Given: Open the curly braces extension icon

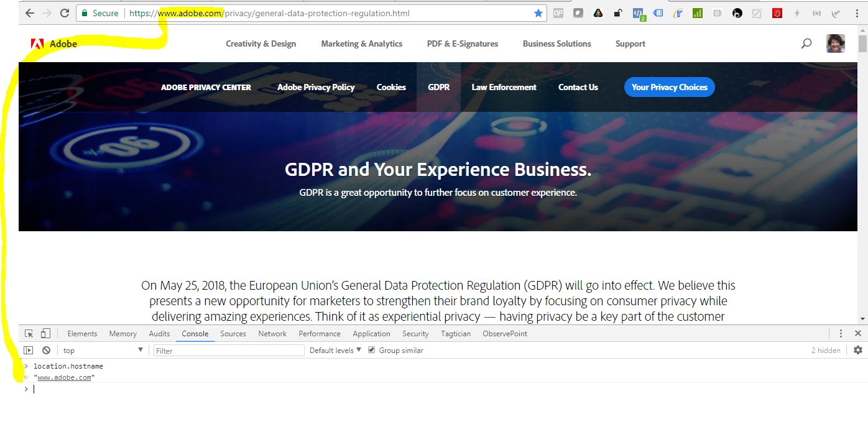Looking at the screenshot, I should pyautogui.click(x=817, y=13).
